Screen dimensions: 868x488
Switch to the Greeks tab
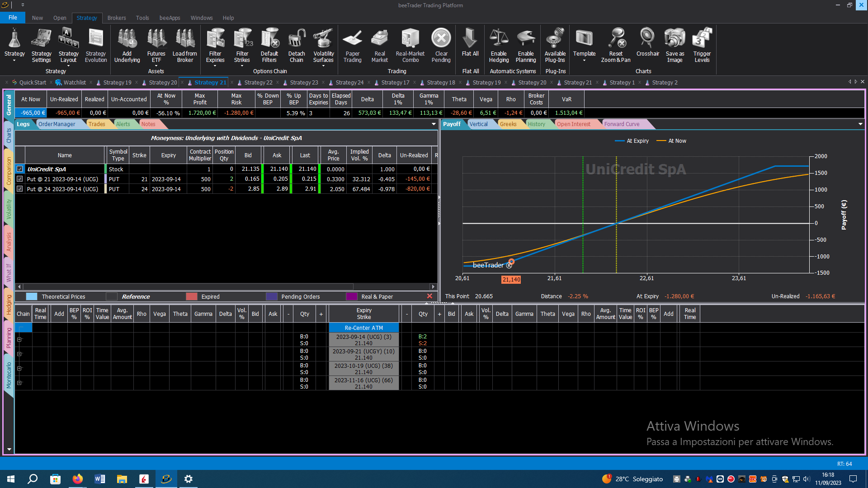508,124
